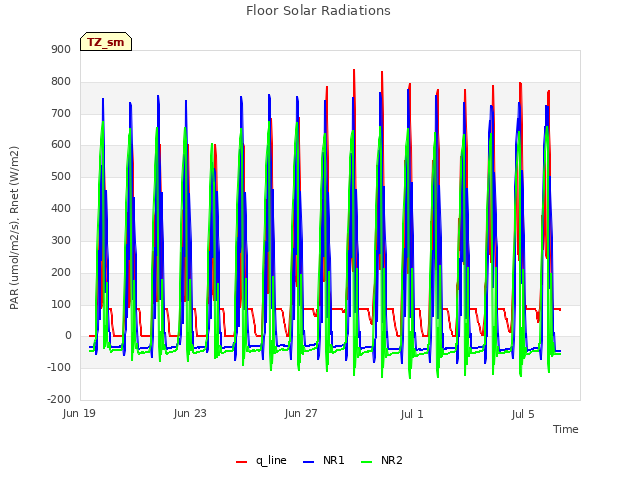Click the Jun 27 x-axis label

pos(301,413)
